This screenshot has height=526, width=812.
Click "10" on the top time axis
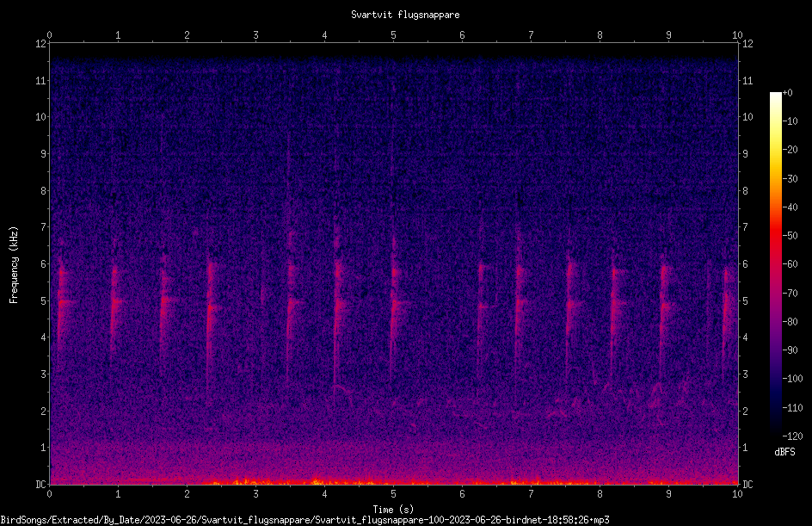click(x=737, y=34)
